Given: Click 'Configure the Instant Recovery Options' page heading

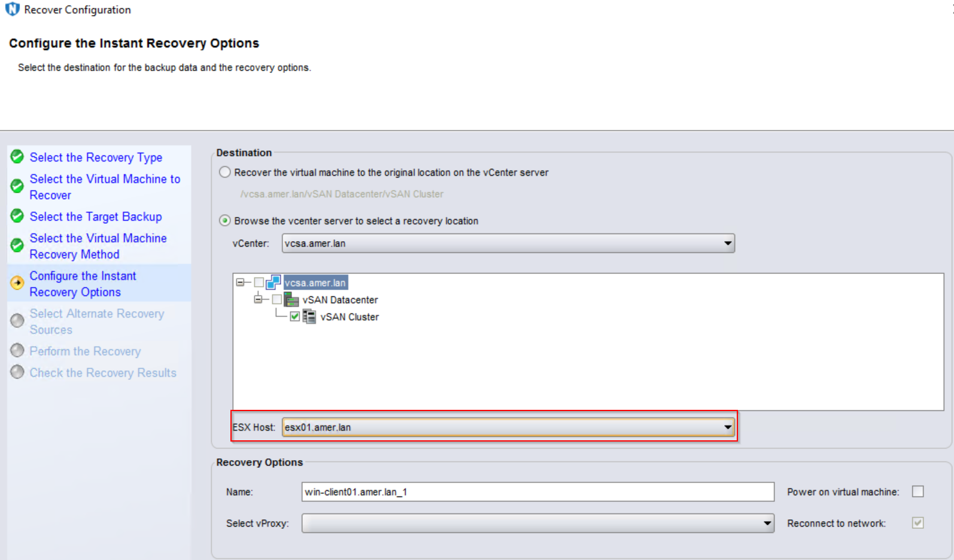Looking at the screenshot, I should pos(134,43).
